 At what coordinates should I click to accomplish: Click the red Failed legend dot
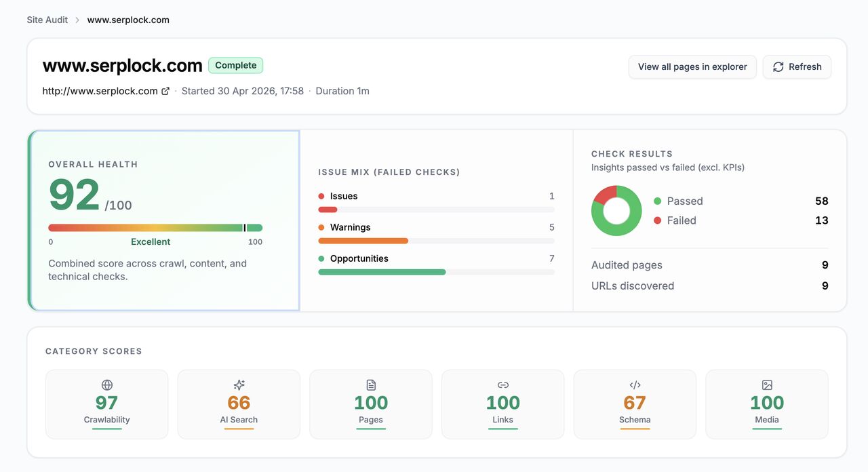click(x=657, y=220)
